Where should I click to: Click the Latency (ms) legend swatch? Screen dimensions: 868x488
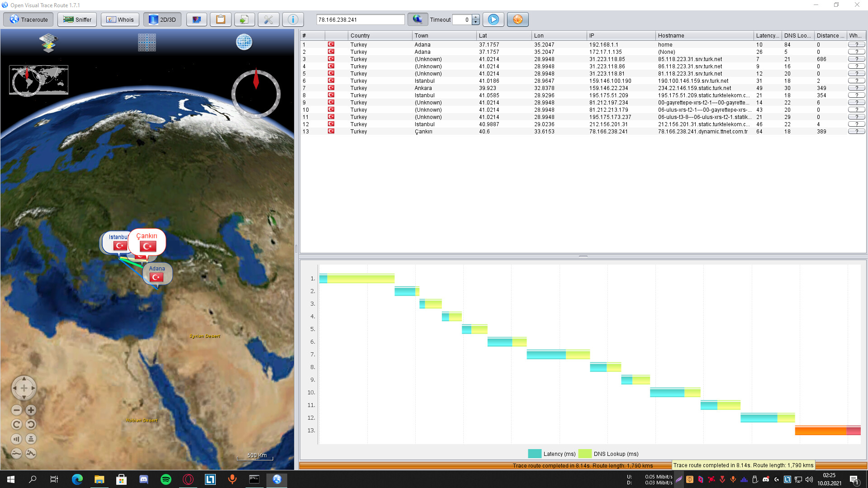tap(535, 454)
